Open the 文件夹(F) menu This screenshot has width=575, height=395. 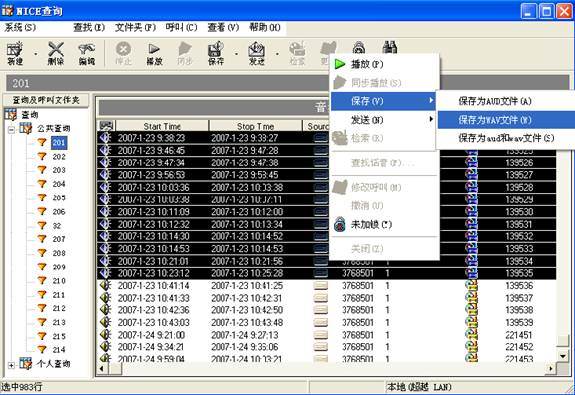coord(135,28)
